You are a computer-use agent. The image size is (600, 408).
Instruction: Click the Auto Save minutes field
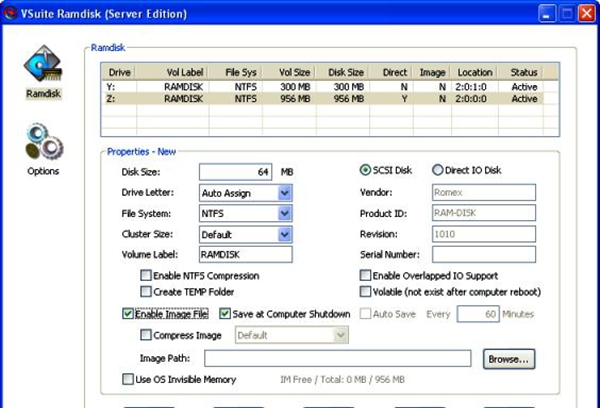point(478,314)
